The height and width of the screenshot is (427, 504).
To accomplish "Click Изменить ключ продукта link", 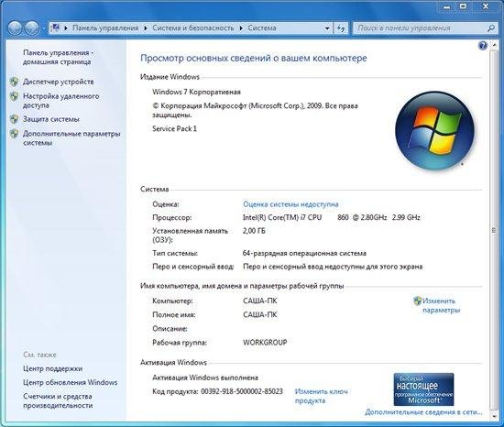I will click(x=321, y=396).
